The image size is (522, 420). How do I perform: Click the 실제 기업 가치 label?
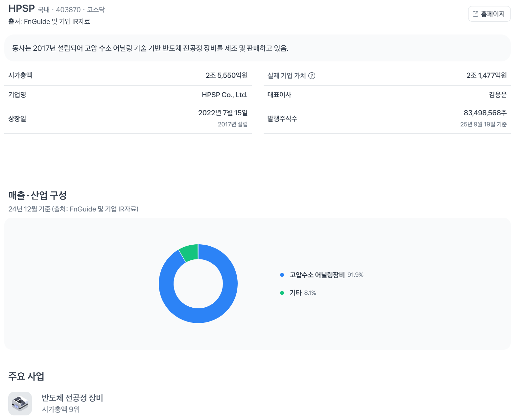click(287, 76)
